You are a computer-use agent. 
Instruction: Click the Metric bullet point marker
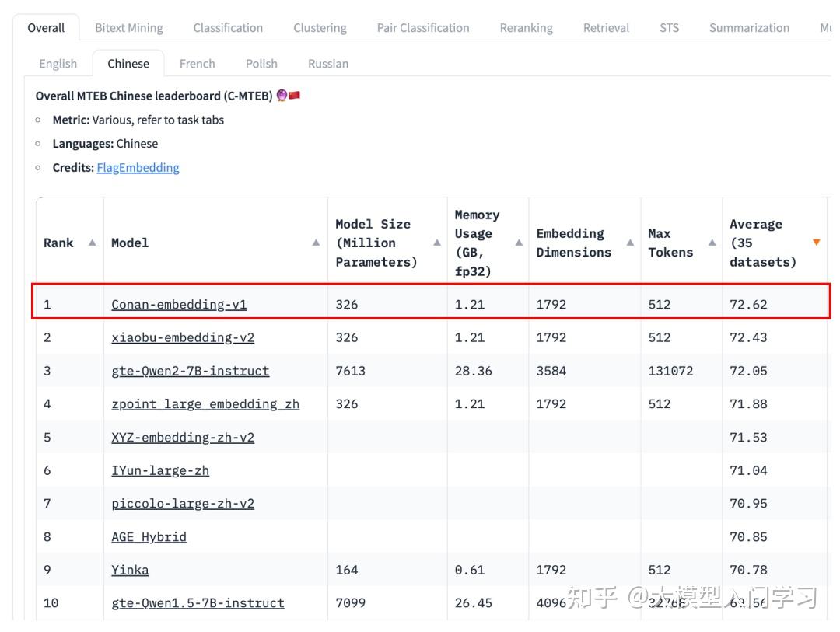(37, 120)
